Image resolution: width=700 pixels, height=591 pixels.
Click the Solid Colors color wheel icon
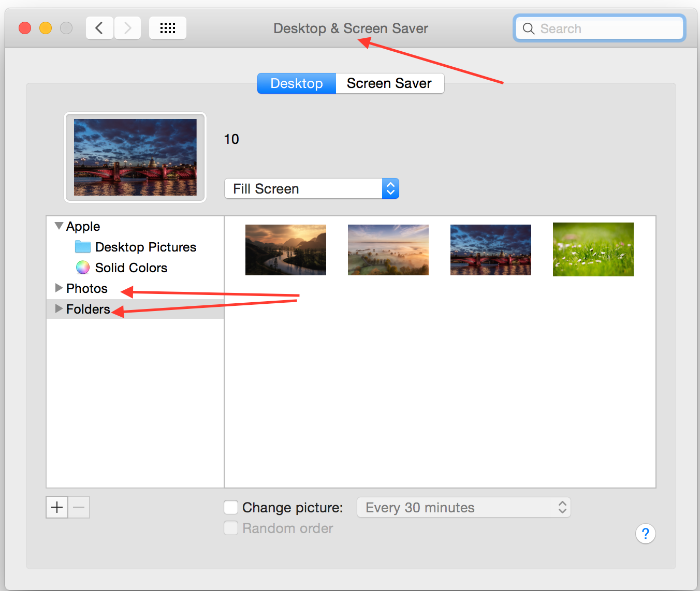click(x=83, y=268)
